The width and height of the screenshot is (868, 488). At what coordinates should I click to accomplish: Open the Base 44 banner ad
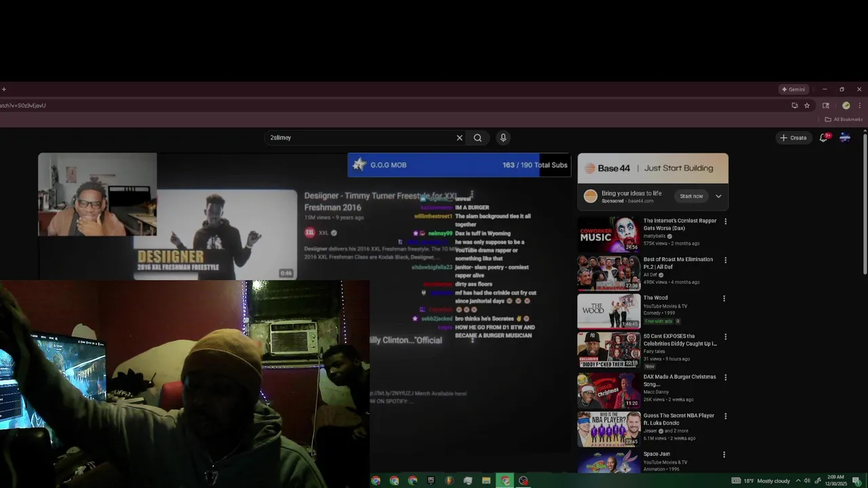[x=652, y=168]
